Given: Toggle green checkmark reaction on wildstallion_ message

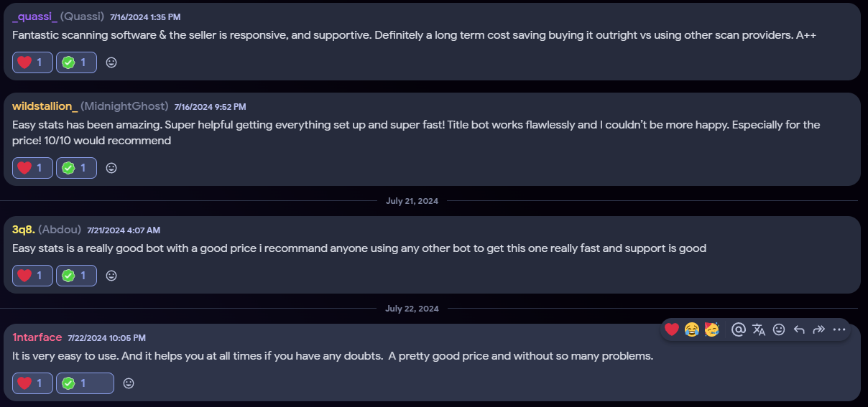Looking at the screenshot, I should (76, 168).
